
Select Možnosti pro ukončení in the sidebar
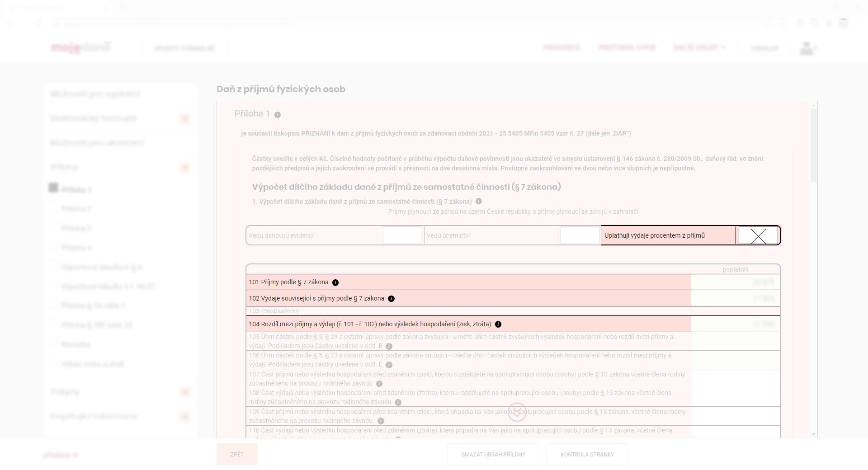tap(97, 143)
